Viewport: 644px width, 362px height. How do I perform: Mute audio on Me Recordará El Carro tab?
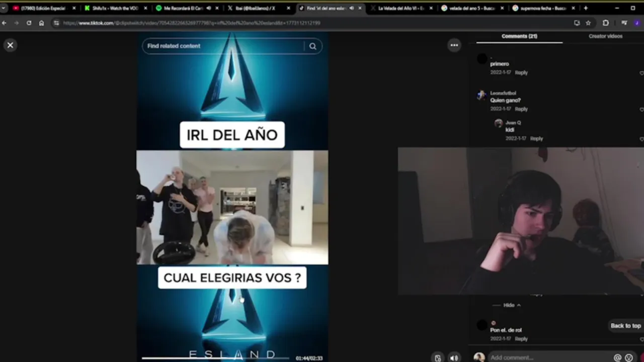[209, 8]
